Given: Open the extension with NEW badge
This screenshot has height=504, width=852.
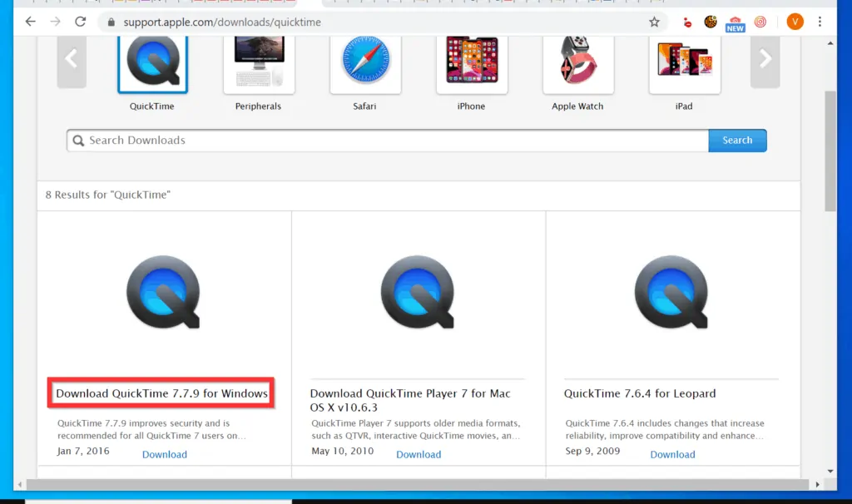Looking at the screenshot, I should click(736, 23).
